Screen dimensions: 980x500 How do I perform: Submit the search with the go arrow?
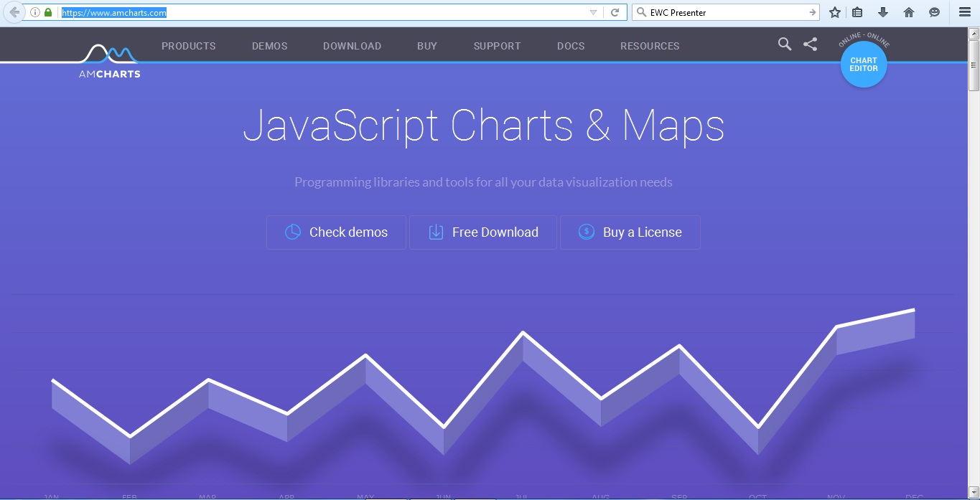tap(813, 12)
